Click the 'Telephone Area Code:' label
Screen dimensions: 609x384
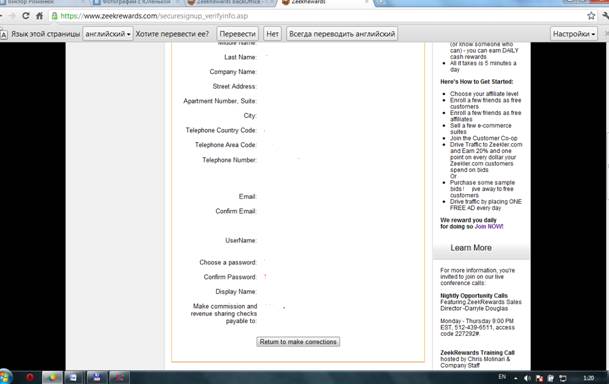pyautogui.click(x=226, y=145)
